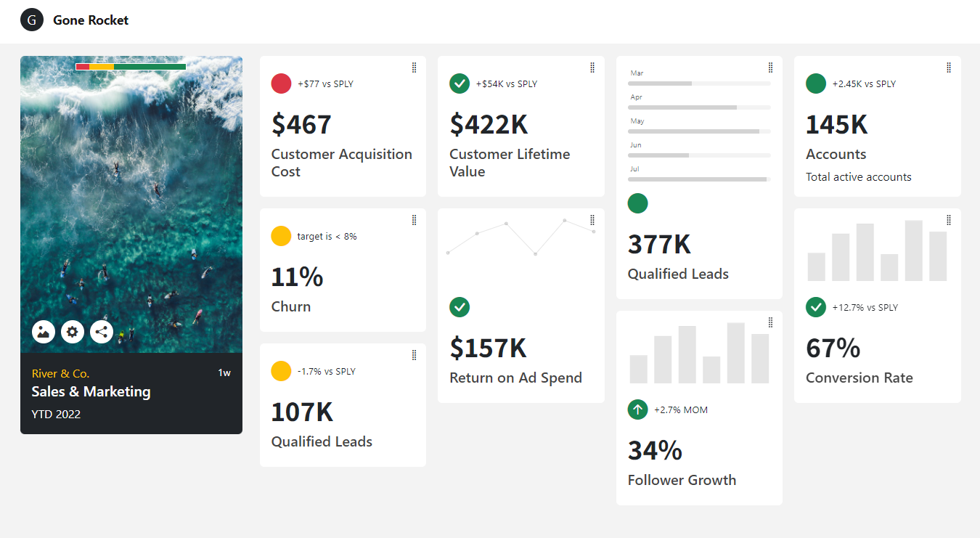Click the Gone Rocket 'G' logo avatar
Image resolution: width=980 pixels, height=538 pixels.
(x=32, y=20)
